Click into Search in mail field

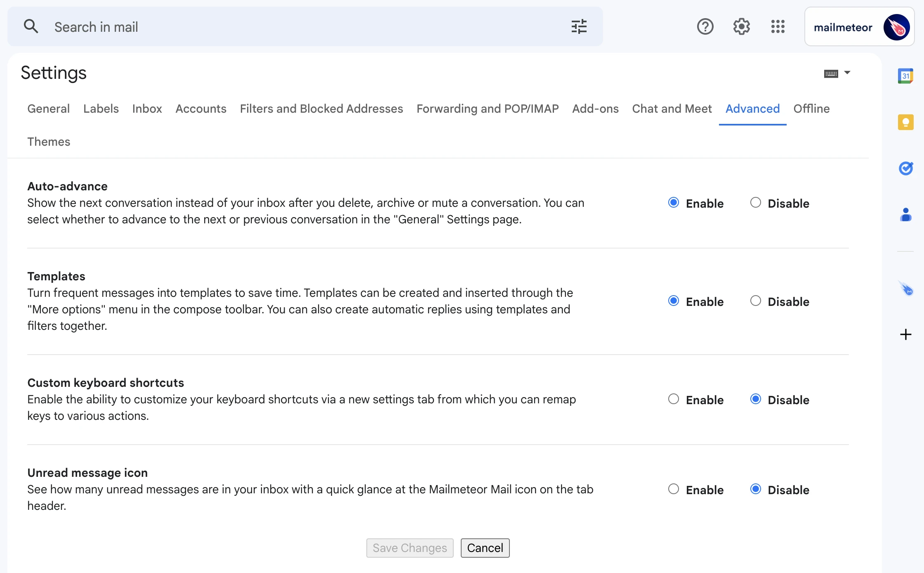click(305, 27)
